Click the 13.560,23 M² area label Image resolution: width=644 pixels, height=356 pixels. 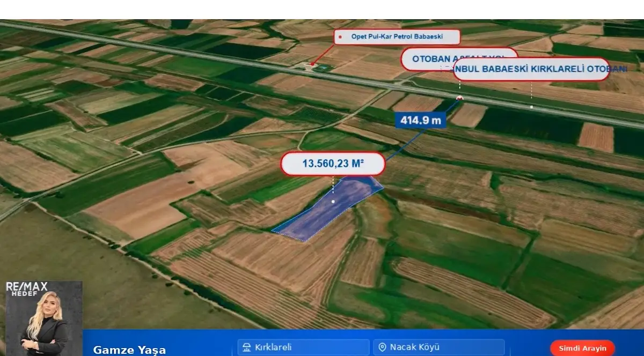(x=333, y=164)
